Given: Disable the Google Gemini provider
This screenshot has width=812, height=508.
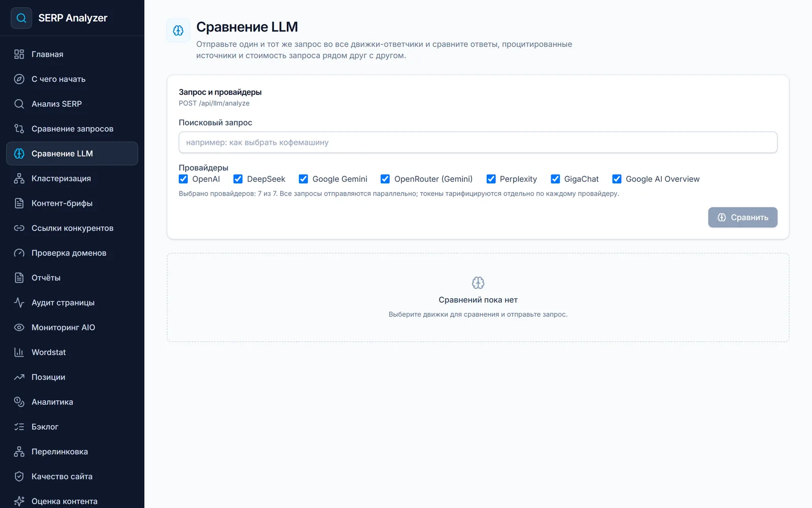Looking at the screenshot, I should pos(303,179).
